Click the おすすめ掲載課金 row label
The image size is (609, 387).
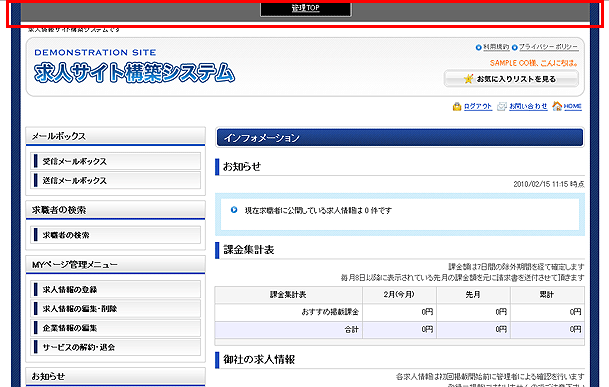pyautogui.click(x=330, y=312)
